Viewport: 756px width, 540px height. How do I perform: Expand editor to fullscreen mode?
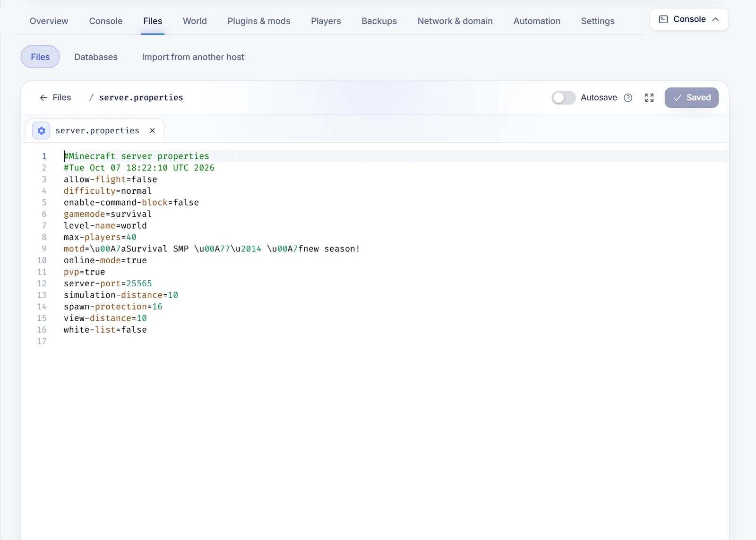(x=649, y=98)
